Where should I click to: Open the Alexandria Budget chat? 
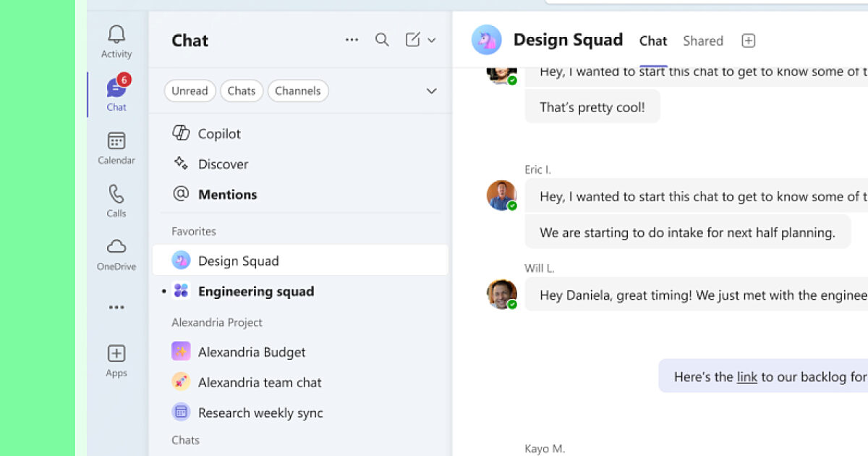[300, 352]
